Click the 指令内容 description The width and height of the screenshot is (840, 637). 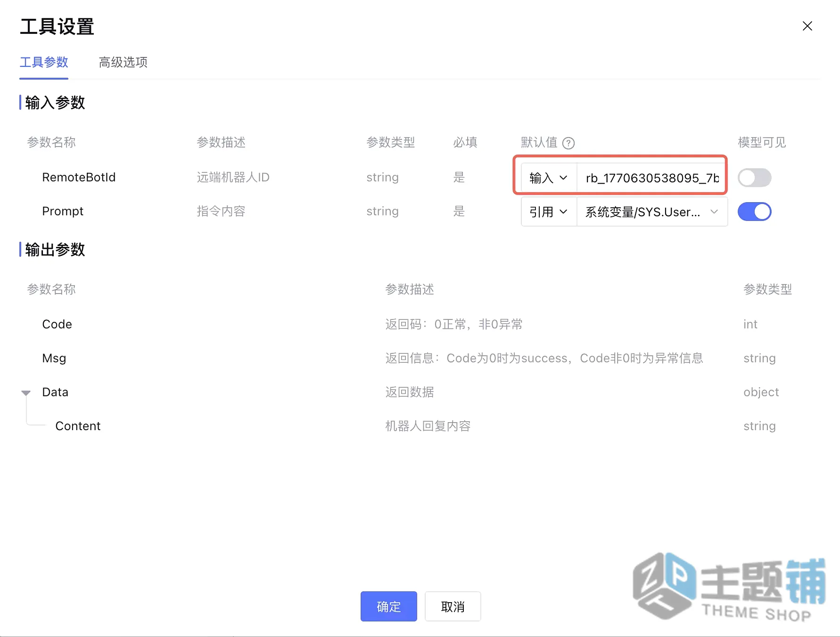[221, 211]
